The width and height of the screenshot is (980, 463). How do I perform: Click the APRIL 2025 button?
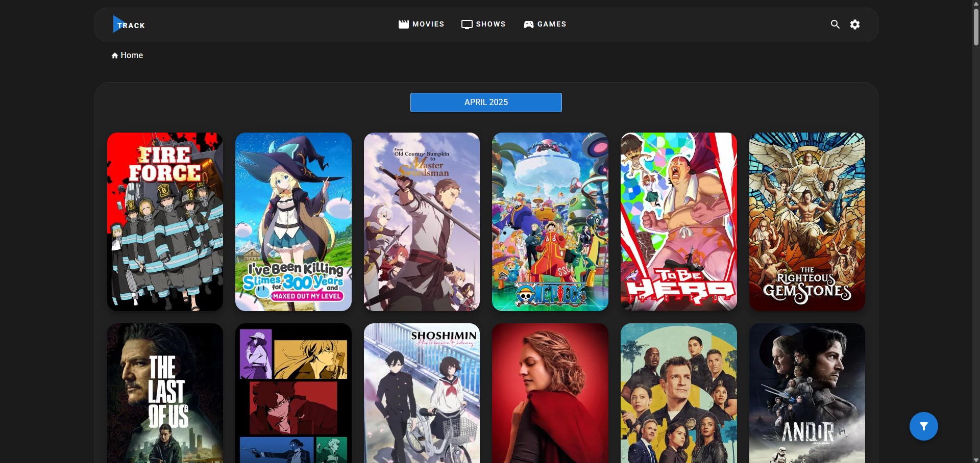click(x=486, y=102)
